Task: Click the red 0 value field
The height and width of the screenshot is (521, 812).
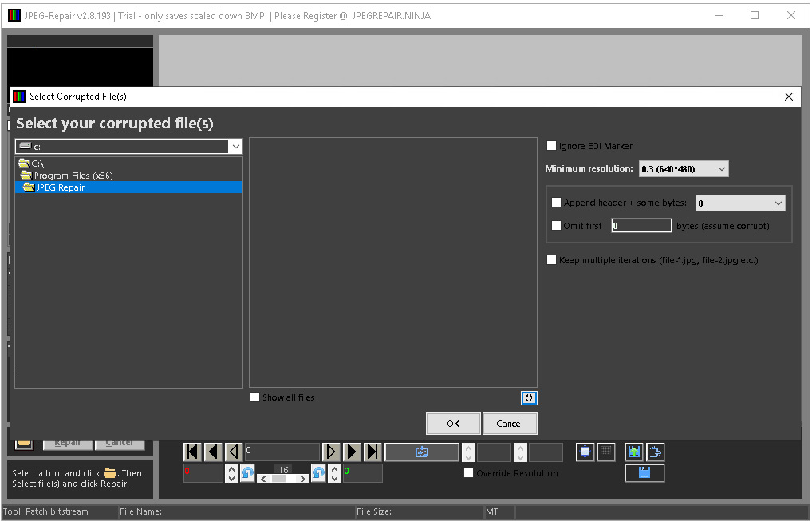Action: (203, 473)
